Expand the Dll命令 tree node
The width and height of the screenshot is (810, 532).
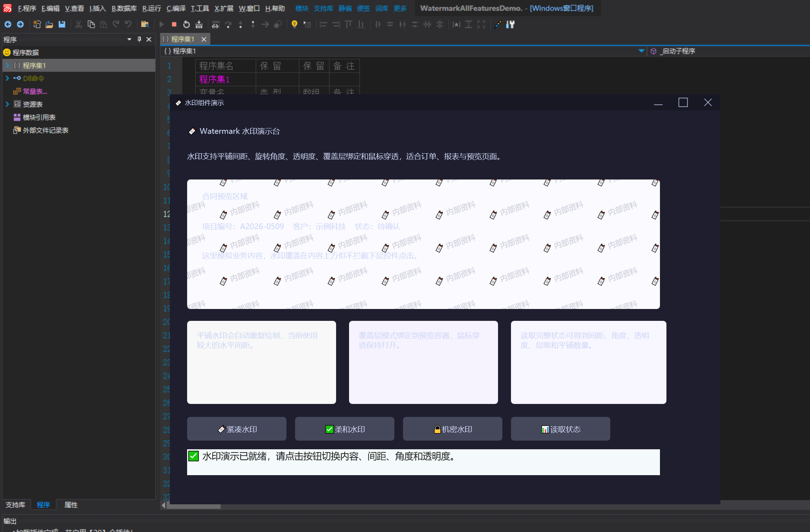7,78
